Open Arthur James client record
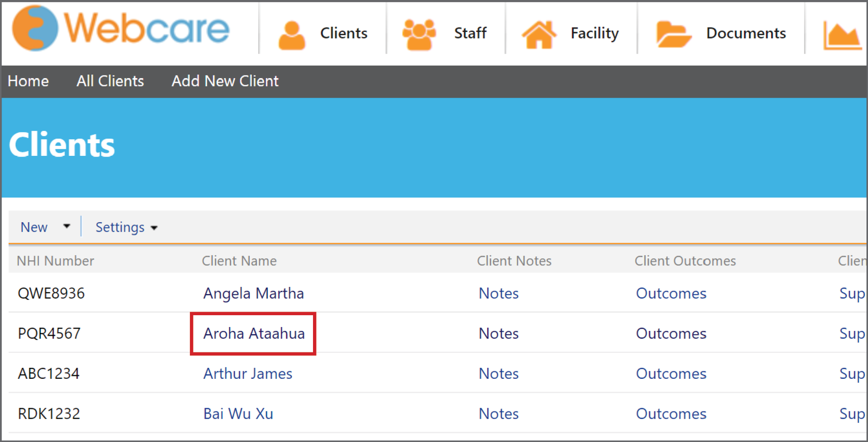 click(247, 373)
